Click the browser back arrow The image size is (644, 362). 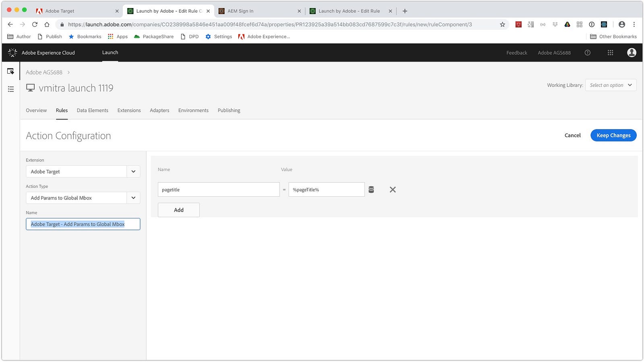point(10,25)
